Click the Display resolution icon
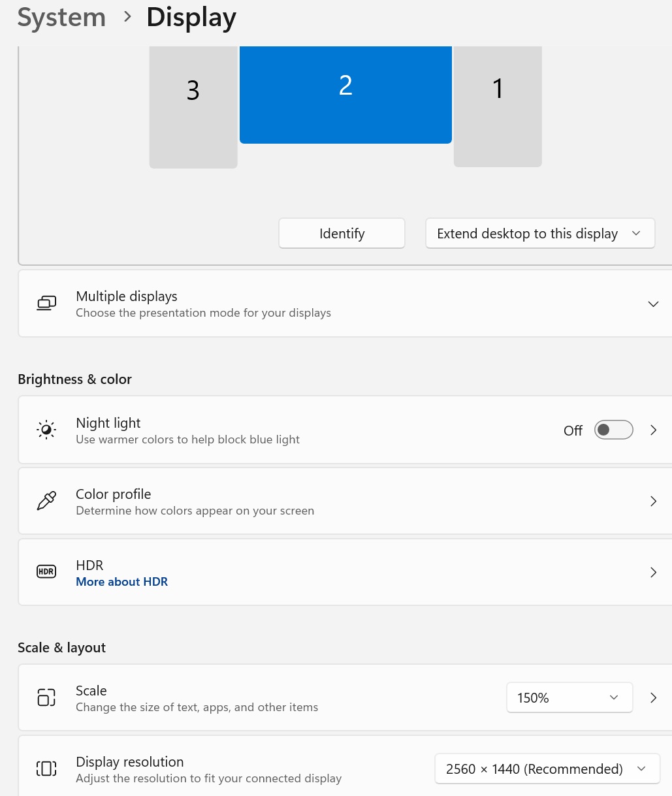The image size is (672, 796). pos(46,769)
